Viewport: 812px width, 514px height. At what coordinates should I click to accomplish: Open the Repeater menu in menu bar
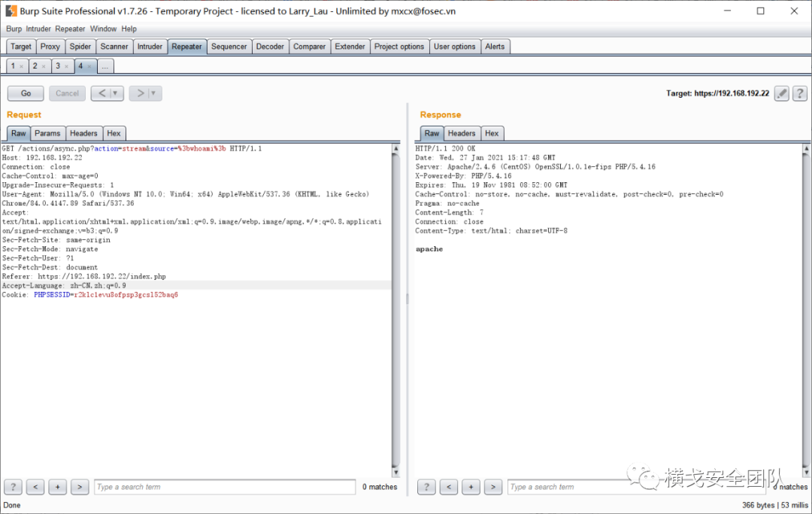tap(70, 29)
